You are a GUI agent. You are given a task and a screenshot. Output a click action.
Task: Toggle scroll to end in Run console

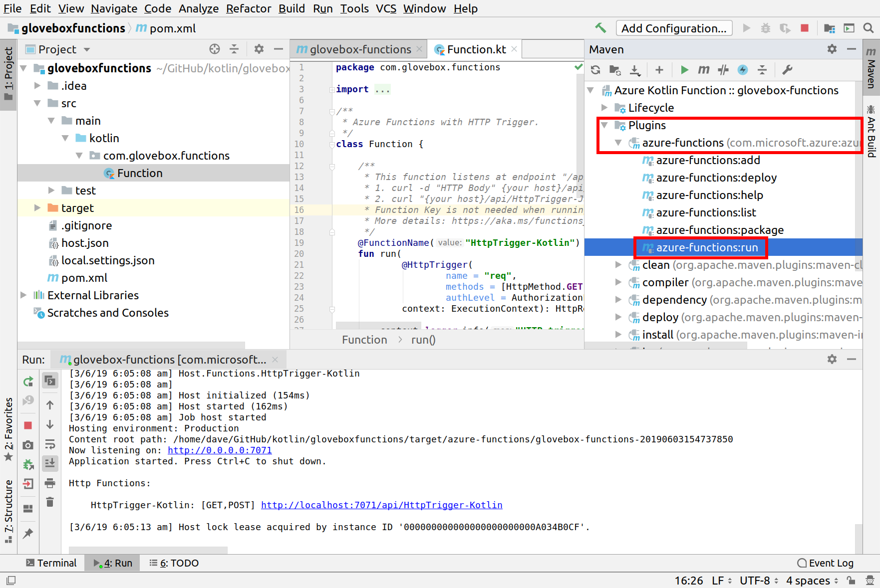click(x=50, y=463)
